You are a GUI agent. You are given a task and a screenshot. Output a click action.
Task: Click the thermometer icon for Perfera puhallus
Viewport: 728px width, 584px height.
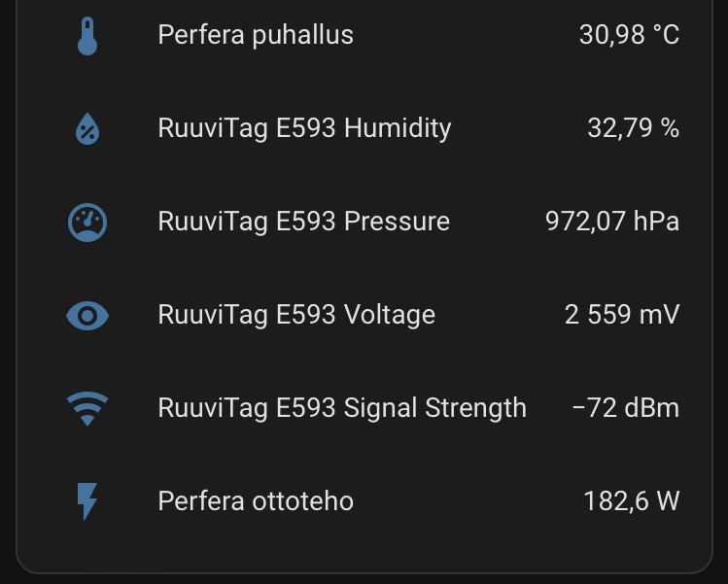tap(87, 36)
